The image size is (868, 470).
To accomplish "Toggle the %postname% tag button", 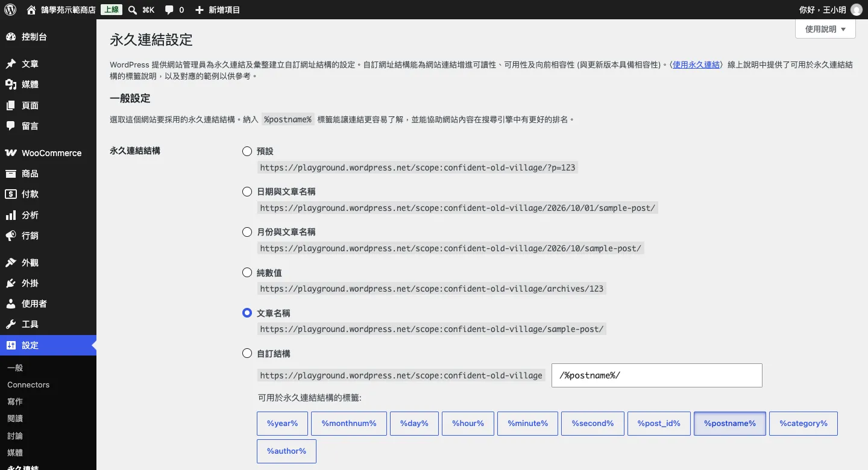I will (x=730, y=424).
